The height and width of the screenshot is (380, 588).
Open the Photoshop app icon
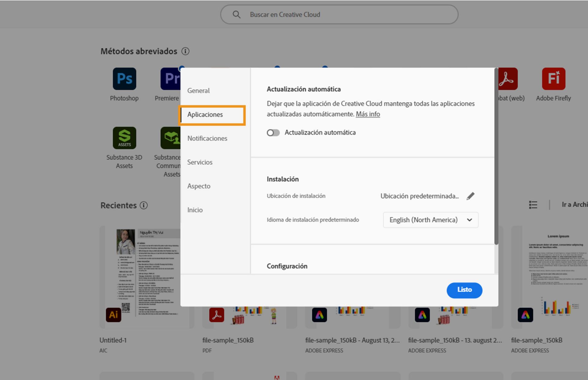[x=124, y=79]
